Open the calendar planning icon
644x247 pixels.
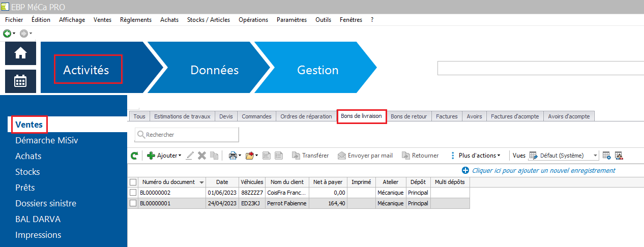20,81
